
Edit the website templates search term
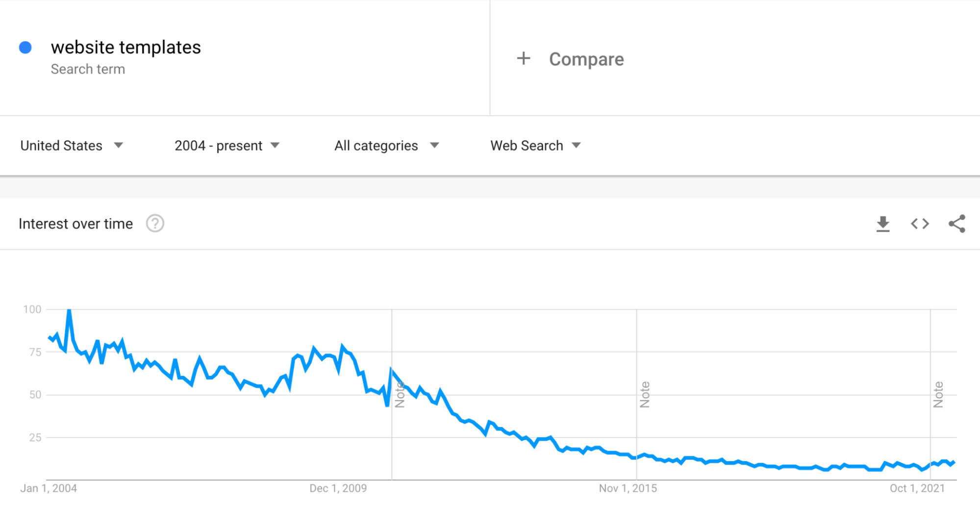point(126,48)
